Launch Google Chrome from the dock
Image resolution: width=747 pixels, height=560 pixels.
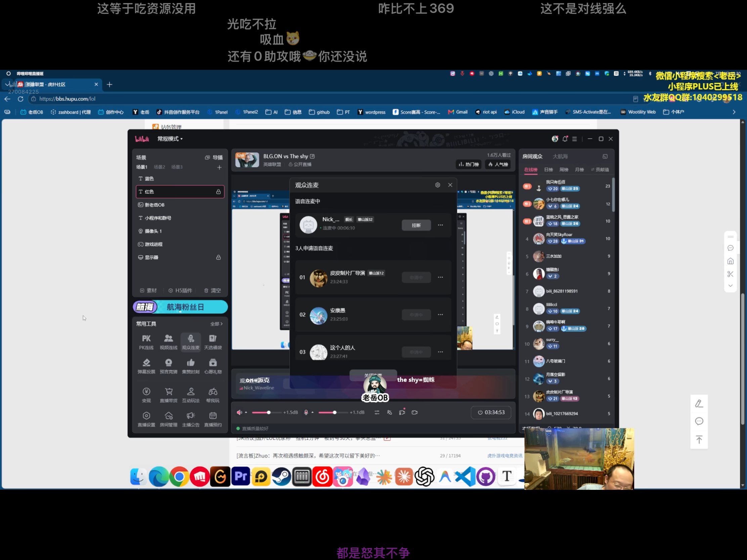(x=179, y=476)
